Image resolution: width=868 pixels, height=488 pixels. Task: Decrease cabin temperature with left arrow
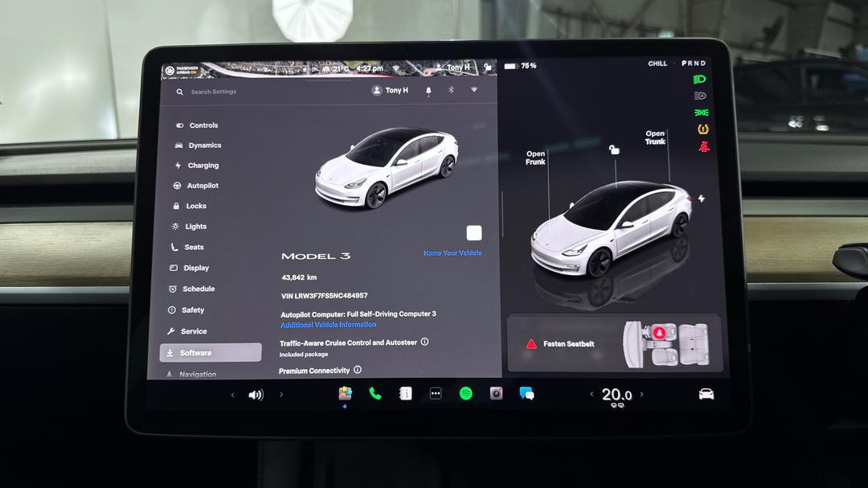[592, 394]
